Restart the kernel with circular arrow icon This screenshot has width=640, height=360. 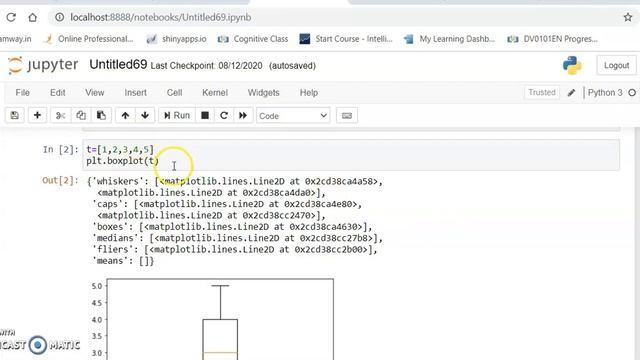224,116
